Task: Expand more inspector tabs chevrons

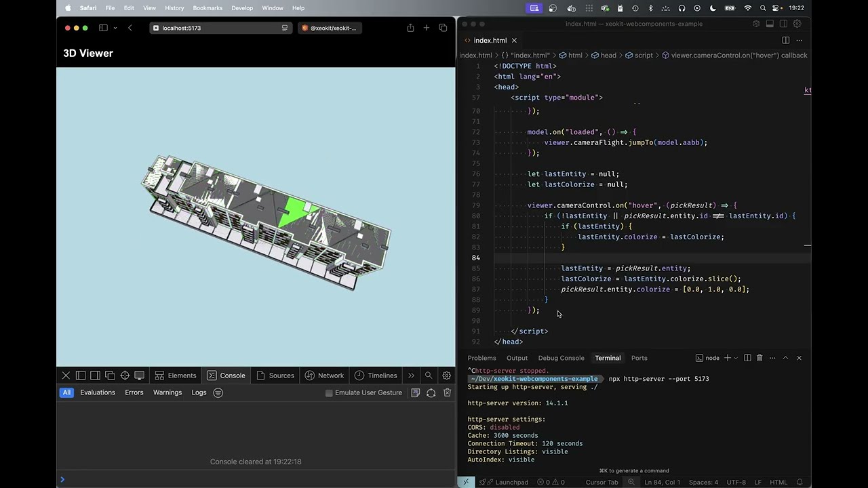Action: tap(411, 375)
